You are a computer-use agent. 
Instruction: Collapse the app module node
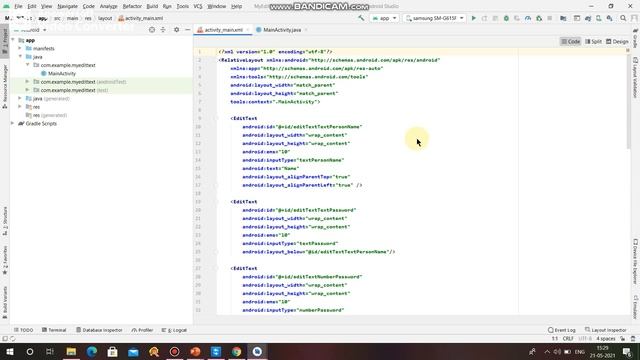[13, 40]
